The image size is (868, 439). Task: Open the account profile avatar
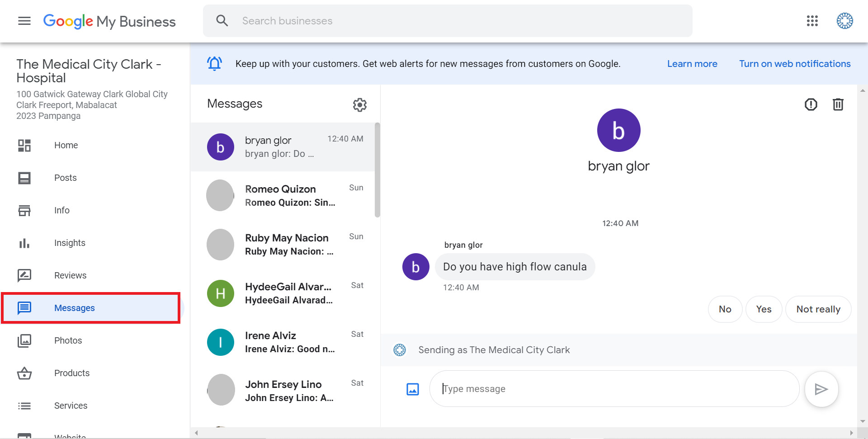[844, 21]
